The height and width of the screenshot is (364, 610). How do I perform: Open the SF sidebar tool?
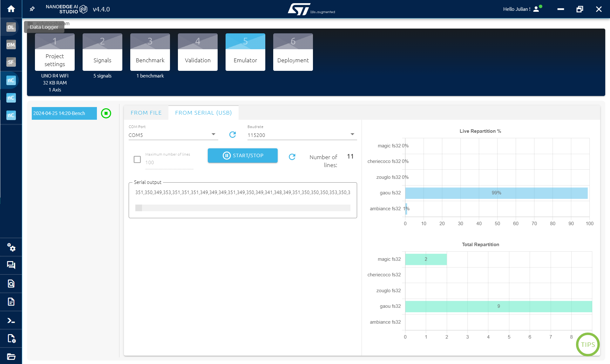tap(11, 62)
